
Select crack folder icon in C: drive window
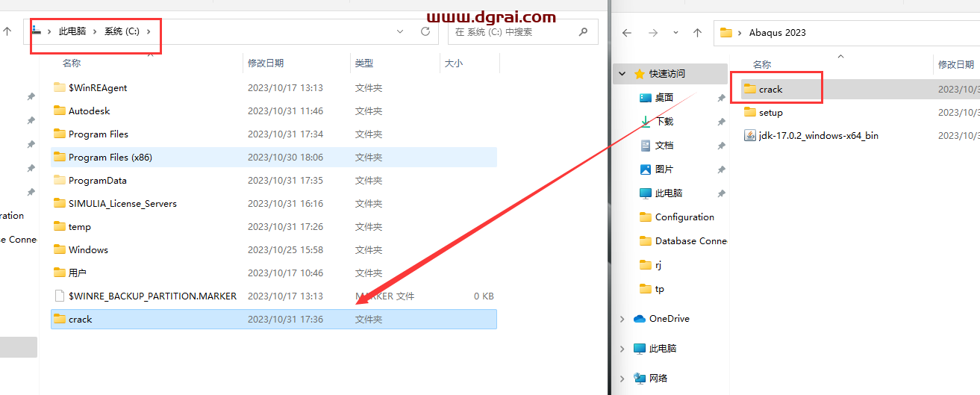click(60, 319)
